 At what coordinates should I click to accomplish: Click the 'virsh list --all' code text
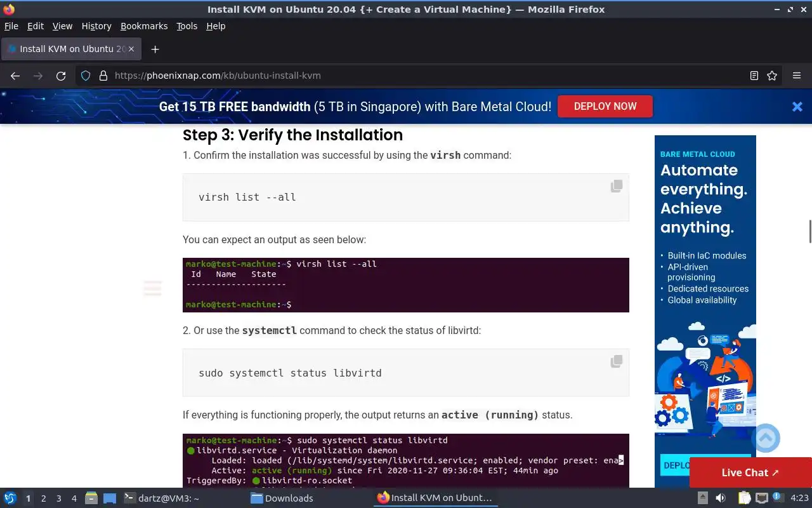(247, 197)
